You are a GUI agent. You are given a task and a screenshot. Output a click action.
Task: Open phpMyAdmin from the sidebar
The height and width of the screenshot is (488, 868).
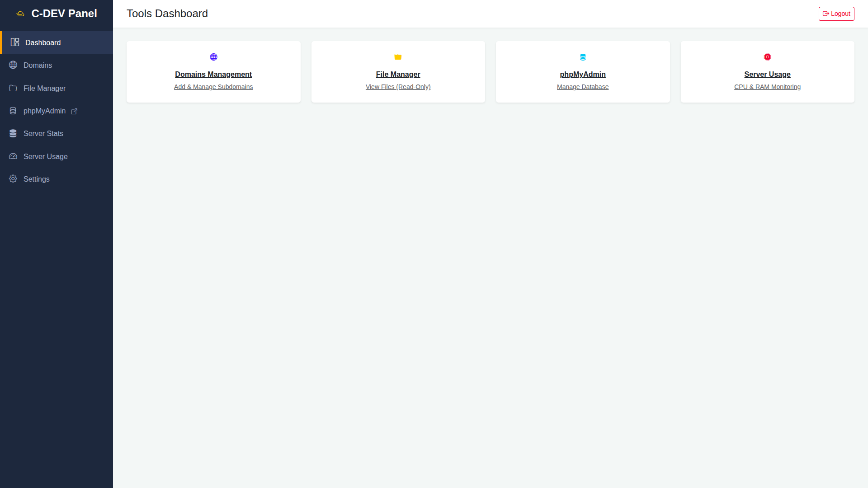click(57, 111)
